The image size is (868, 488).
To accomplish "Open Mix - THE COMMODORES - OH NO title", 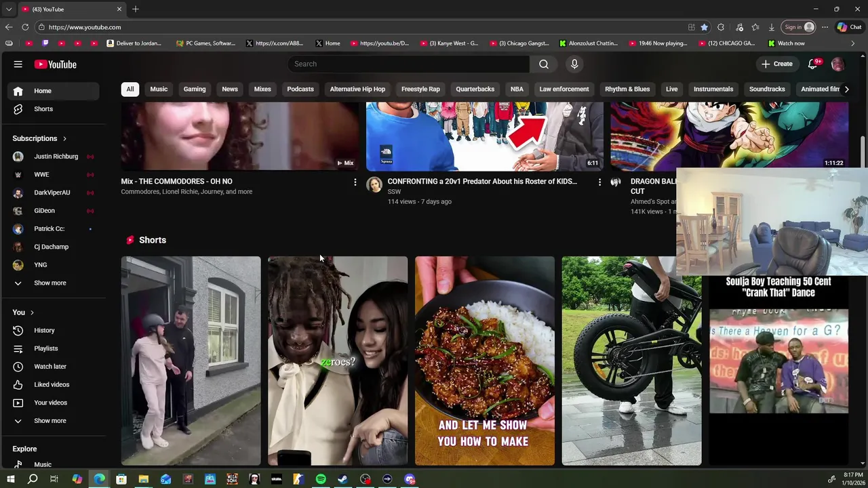I will coord(176,182).
